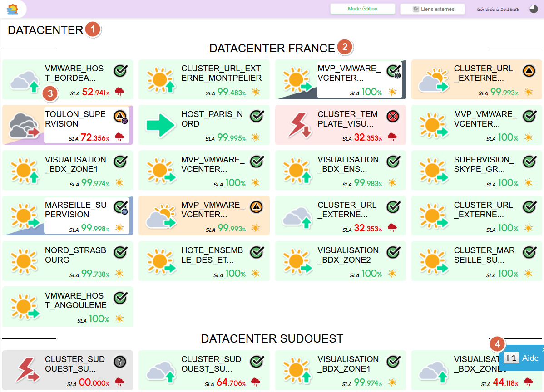Select the DATACENTER SUDOUEST section heading
544x392 pixels.
tap(272, 339)
